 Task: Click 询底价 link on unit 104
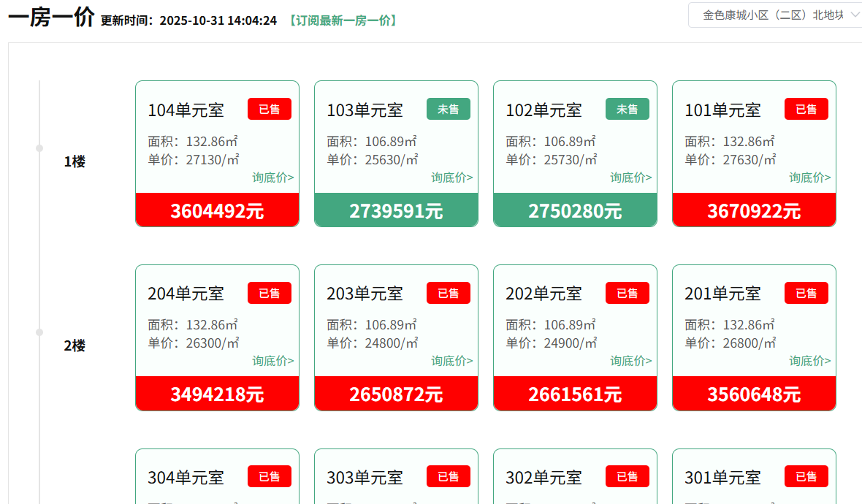(273, 177)
